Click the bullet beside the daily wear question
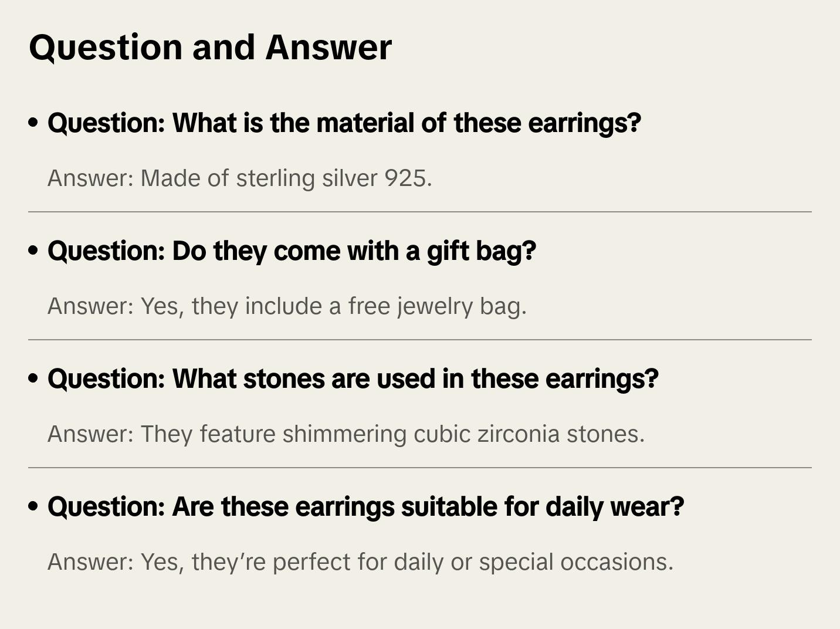Screen dimensions: 840x629 click(33, 507)
